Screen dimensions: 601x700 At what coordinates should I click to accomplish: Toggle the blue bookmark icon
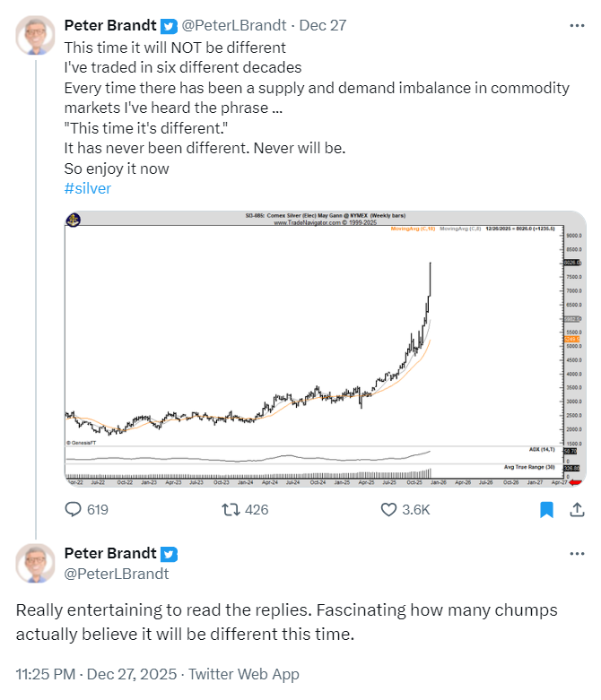point(545,510)
